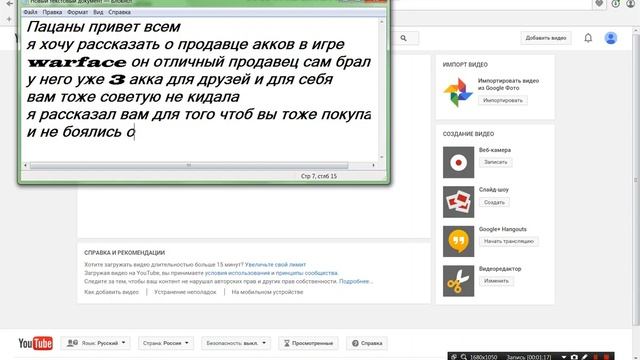Open the blue account avatar menu
The image size is (640, 360).
611,38
